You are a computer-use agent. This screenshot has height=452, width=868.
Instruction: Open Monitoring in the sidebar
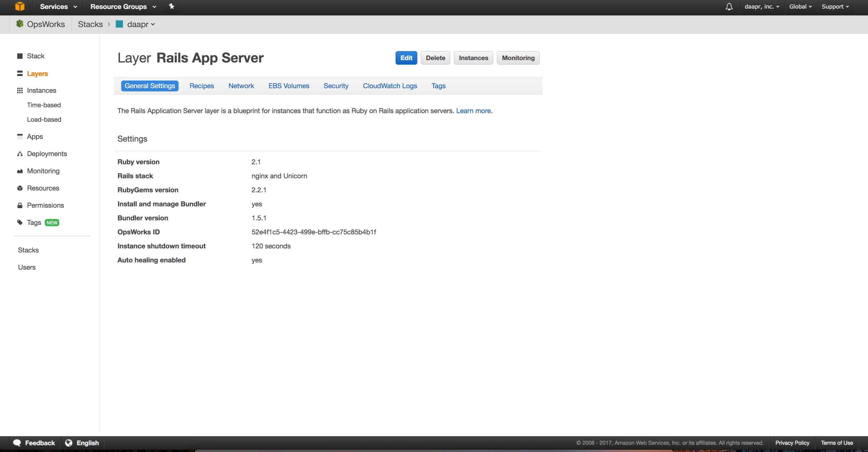pyautogui.click(x=43, y=171)
